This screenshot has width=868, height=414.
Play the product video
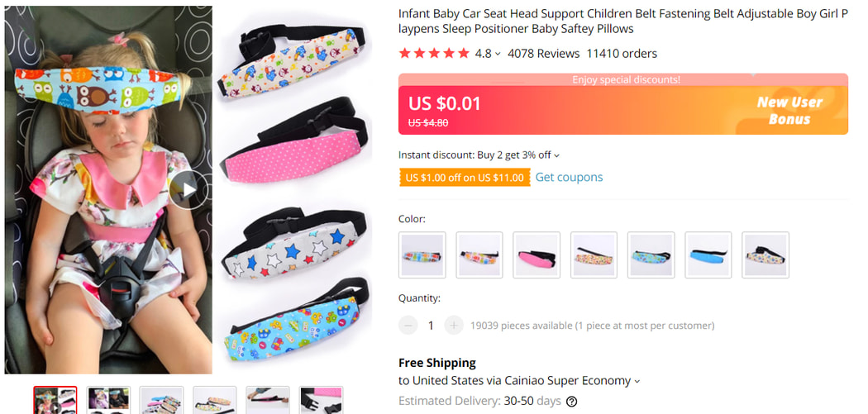point(189,190)
